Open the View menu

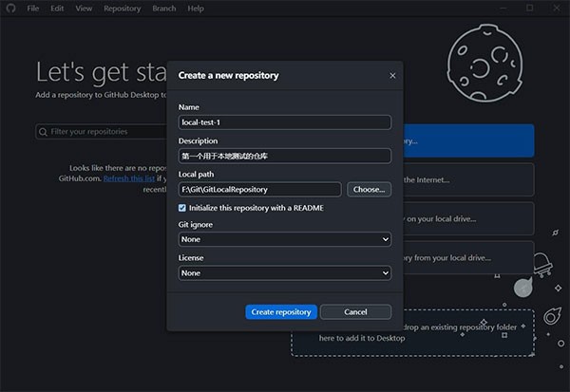84,9
